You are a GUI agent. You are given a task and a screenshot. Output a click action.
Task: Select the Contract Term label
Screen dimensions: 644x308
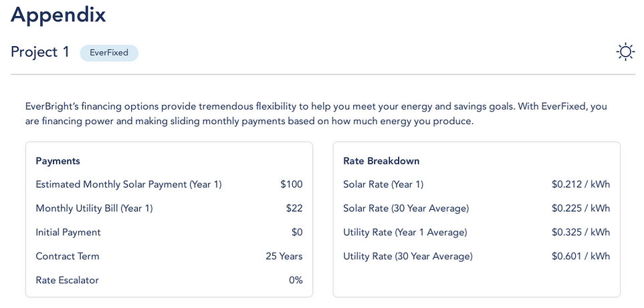click(x=68, y=257)
